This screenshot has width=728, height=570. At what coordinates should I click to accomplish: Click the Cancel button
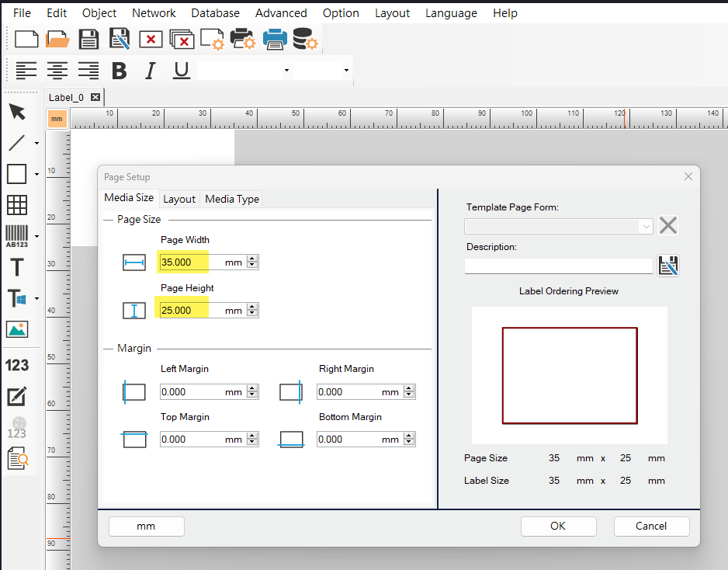(x=650, y=526)
